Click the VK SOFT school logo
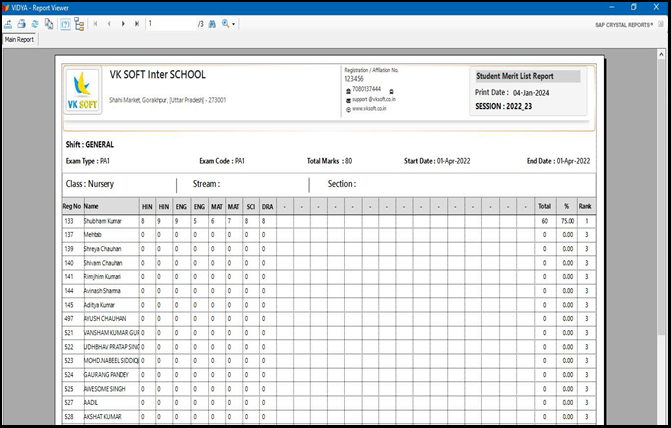Image resolution: width=671 pixels, height=428 pixels. tap(83, 90)
